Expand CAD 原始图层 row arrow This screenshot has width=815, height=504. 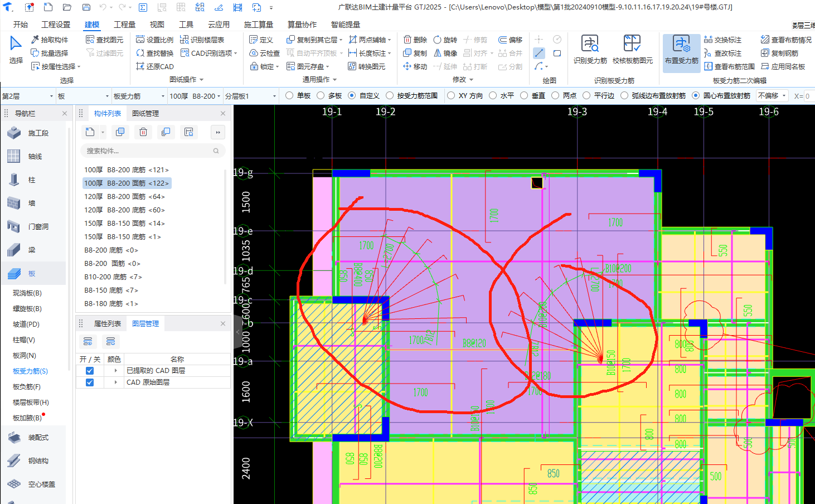pos(115,382)
